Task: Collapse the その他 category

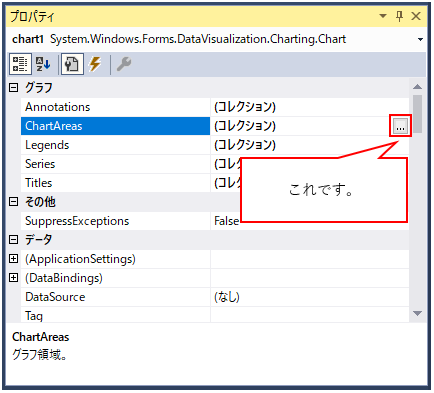Action: (13, 202)
